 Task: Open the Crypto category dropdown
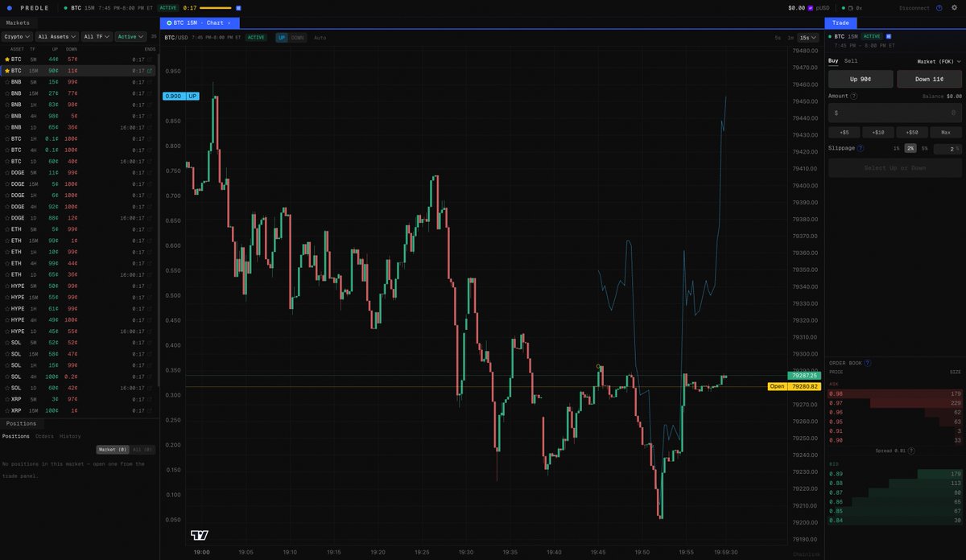[17, 37]
